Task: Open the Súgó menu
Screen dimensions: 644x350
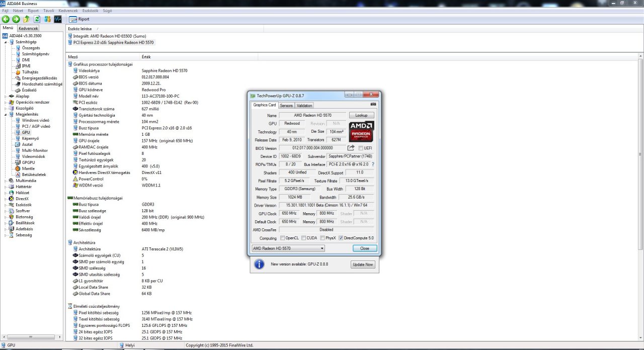Action: (x=108, y=10)
